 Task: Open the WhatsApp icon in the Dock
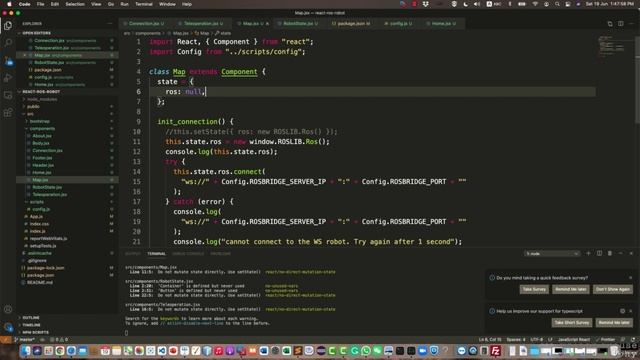pyautogui.click(x=366, y=351)
